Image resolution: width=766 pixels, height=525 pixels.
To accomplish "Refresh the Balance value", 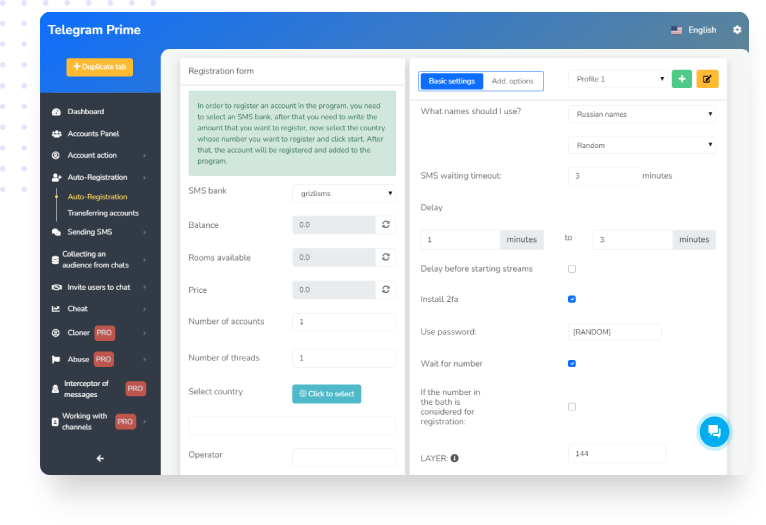I will click(x=386, y=225).
